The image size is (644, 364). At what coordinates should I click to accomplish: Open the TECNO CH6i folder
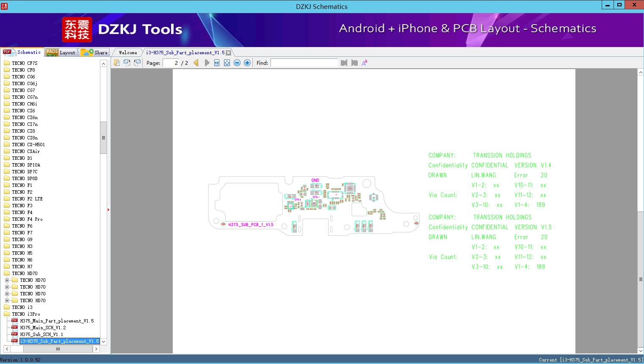click(x=25, y=104)
